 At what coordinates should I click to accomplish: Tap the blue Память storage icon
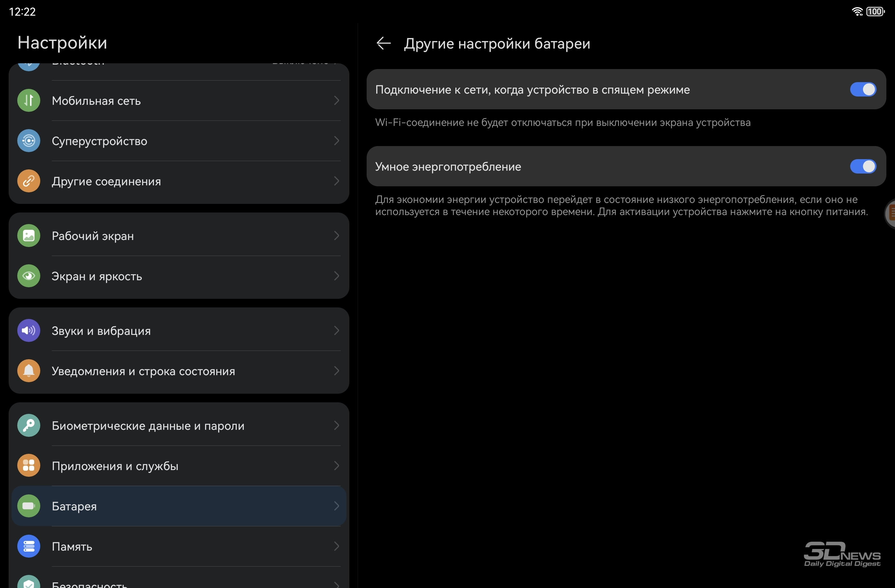(x=28, y=546)
